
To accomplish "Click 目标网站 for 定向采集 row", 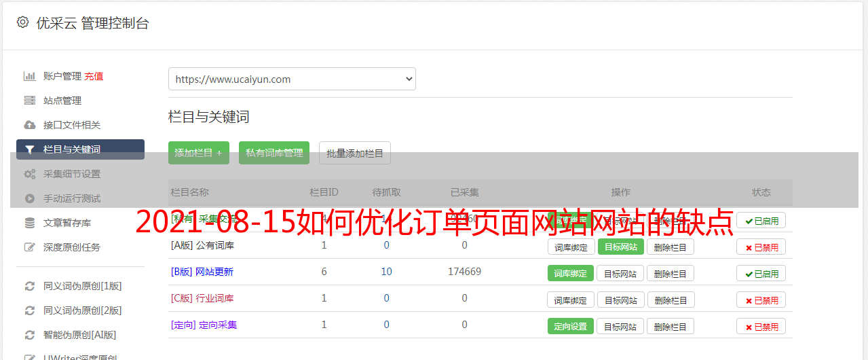I will tap(621, 326).
